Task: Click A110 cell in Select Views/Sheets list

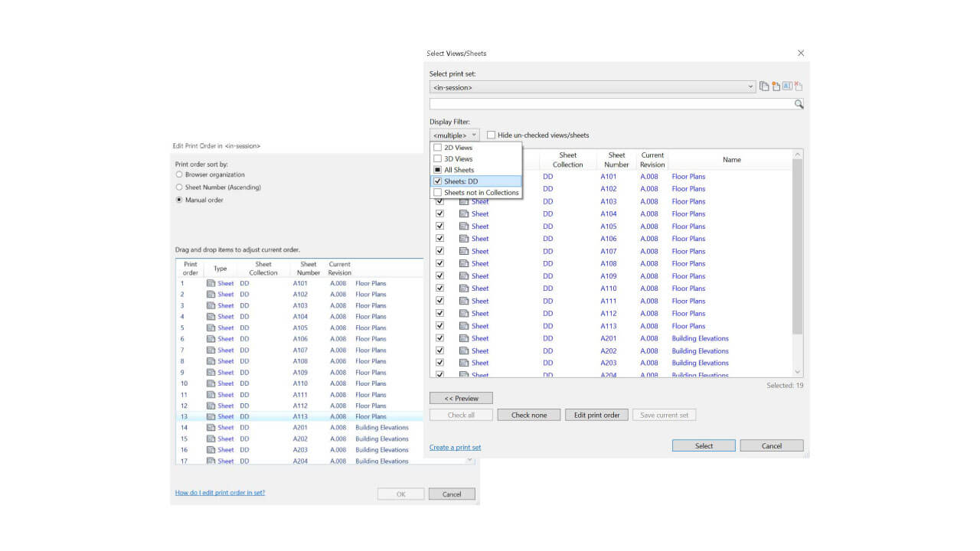Action: pyautogui.click(x=609, y=289)
